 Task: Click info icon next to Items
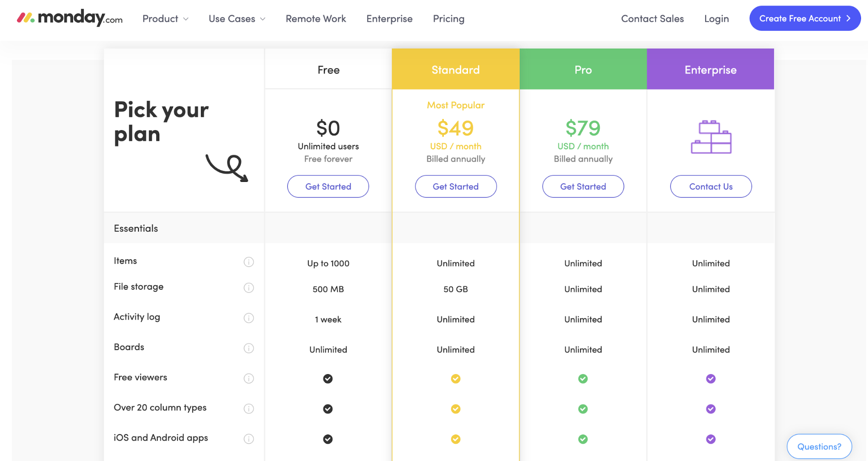248,262
